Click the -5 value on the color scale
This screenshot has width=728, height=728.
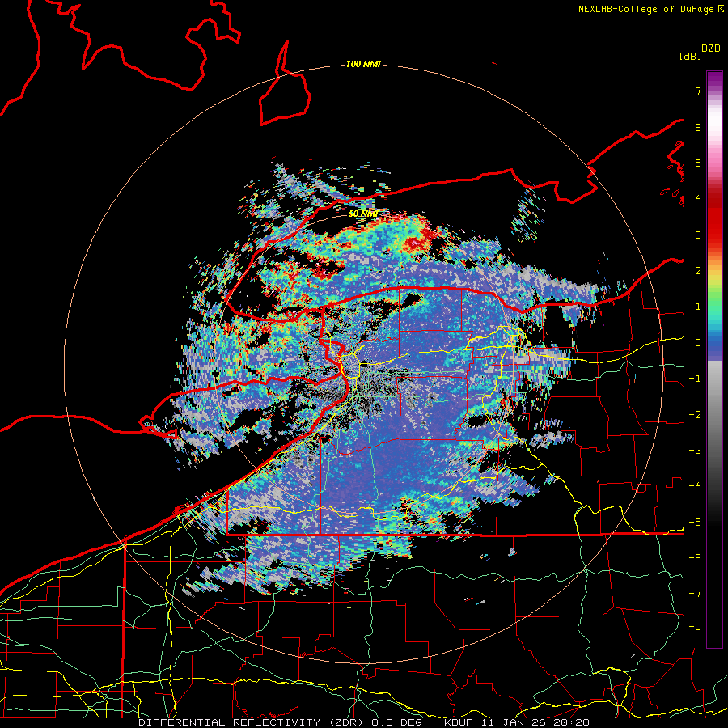click(x=695, y=523)
